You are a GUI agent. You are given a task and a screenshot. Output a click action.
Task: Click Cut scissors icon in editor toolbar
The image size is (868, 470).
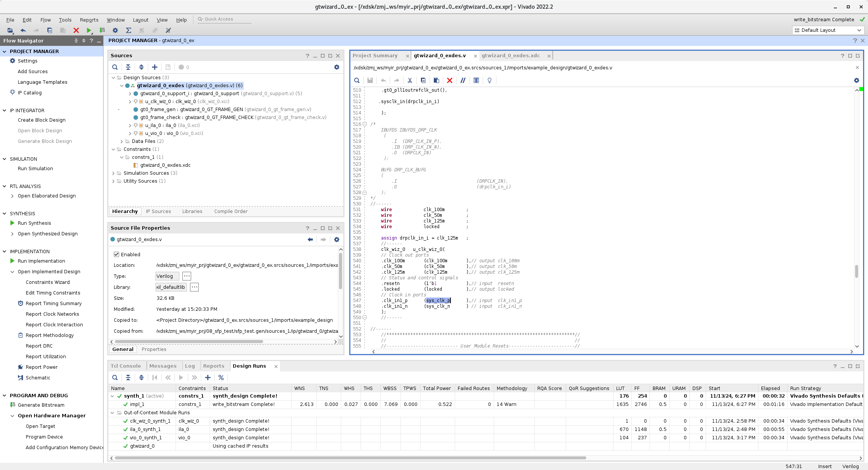point(410,80)
